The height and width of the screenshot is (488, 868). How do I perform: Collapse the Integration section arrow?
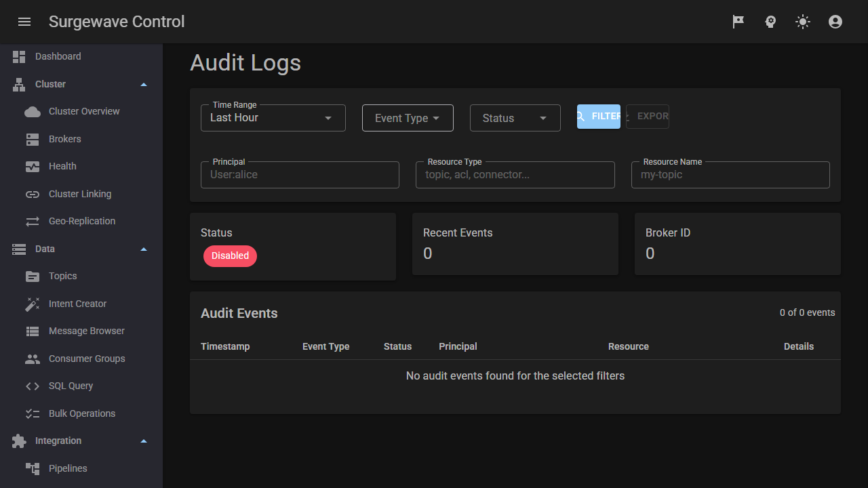(x=144, y=441)
